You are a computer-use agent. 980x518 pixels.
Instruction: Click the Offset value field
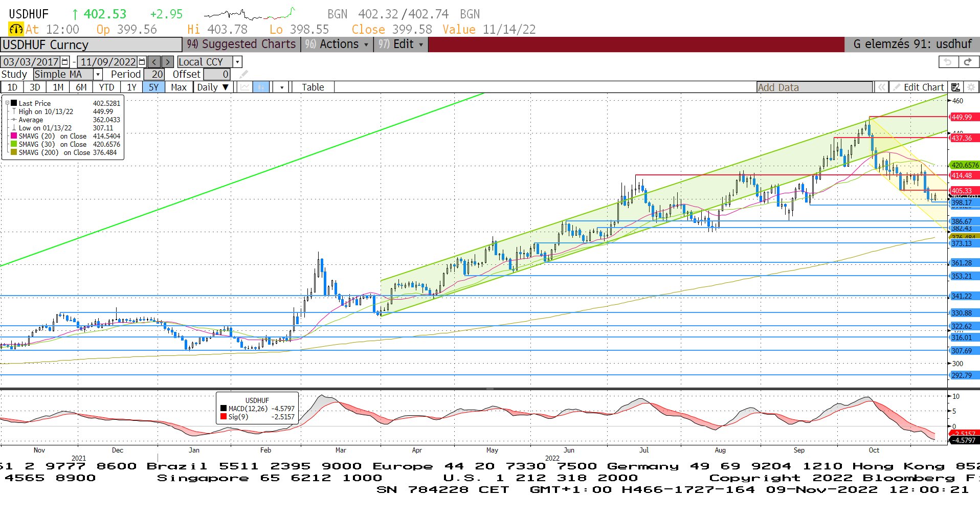[x=217, y=74]
